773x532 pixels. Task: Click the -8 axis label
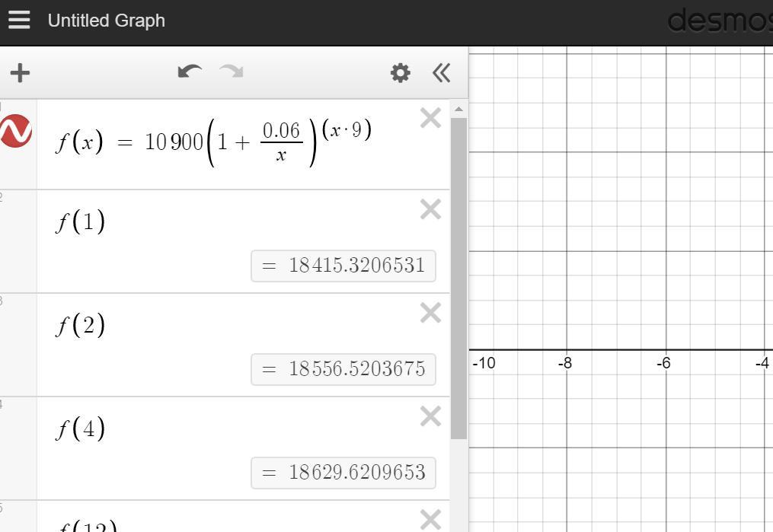565,364
